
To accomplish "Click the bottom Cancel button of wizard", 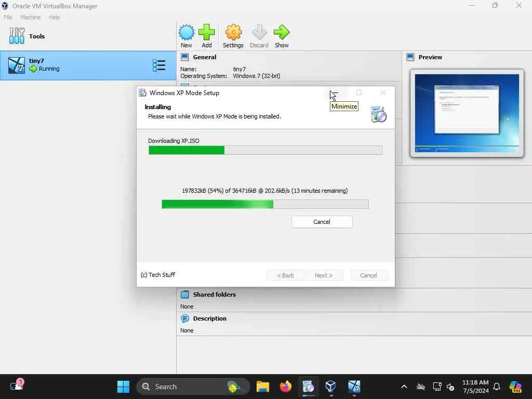I will click(368, 275).
